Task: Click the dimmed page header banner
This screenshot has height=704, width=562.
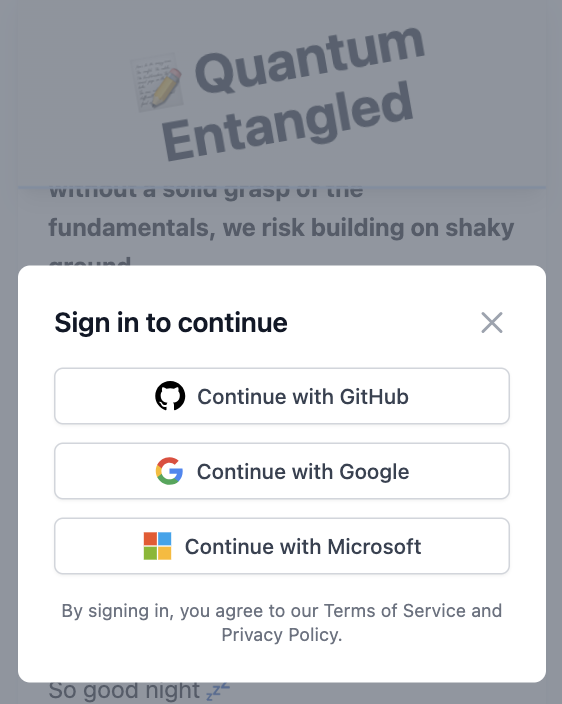Action: coord(282,93)
